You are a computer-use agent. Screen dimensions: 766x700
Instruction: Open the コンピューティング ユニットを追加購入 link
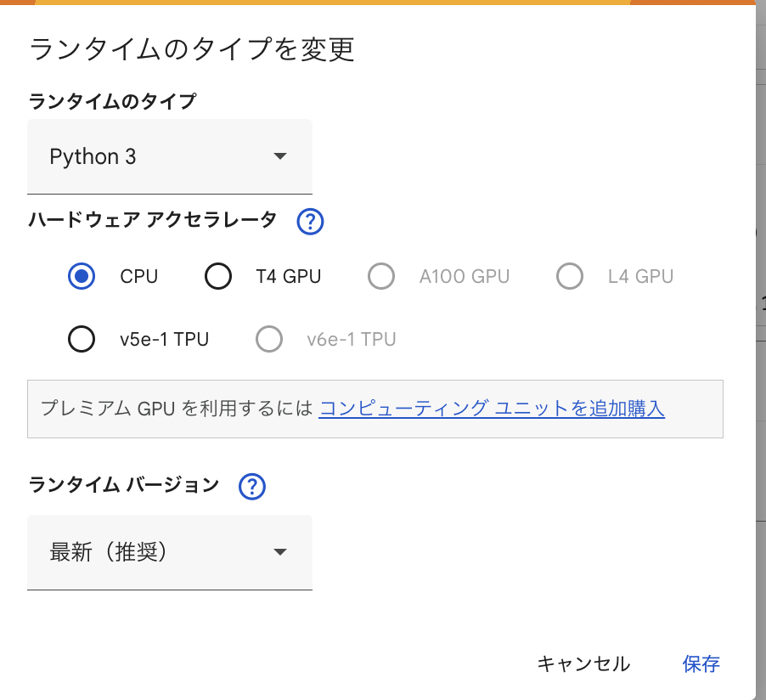[491, 409]
